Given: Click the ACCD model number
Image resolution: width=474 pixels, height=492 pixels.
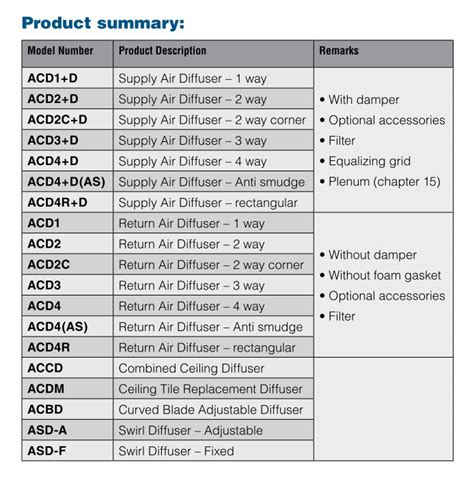Looking at the screenshot, I should coord(45,368).
